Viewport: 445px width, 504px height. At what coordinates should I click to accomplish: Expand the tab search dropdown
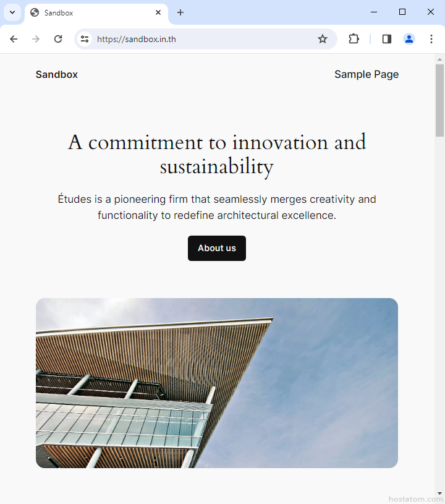click(12, 12)
